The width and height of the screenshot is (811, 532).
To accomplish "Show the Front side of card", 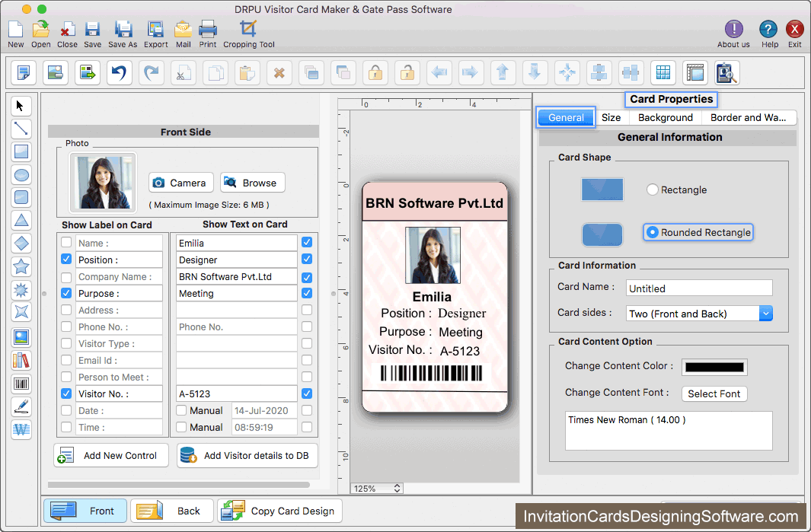I will tap(85, 511).
